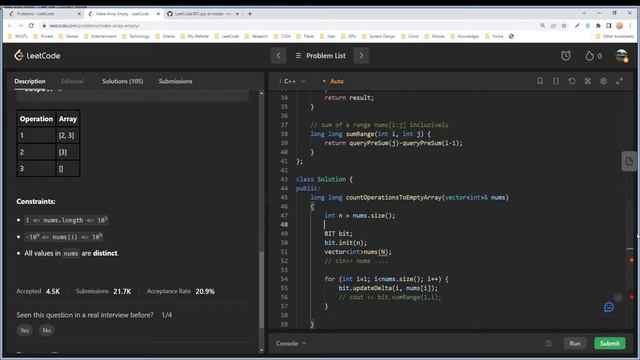640x360 pixels.
Task: Click the editor bookmark icon
Action: click(x=540, y=81)
